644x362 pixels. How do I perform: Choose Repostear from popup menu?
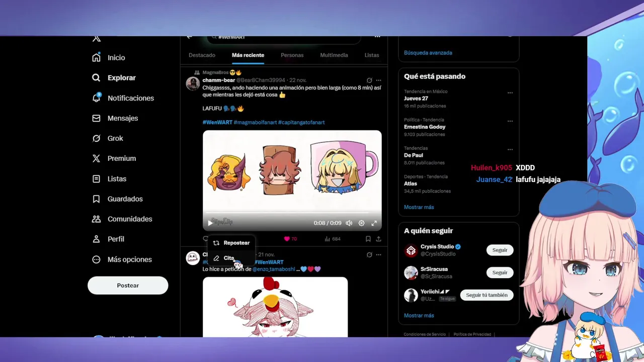coord(231,243)
